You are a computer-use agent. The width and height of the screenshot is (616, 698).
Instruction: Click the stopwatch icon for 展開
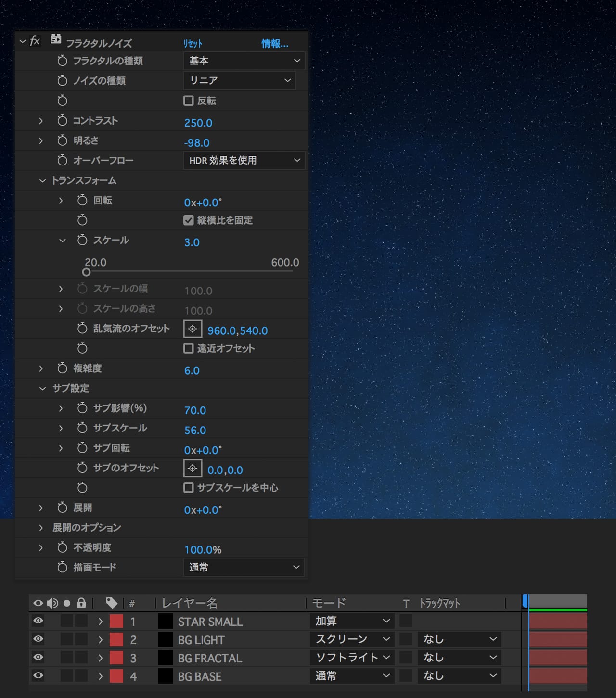click(x=62, y=508)
